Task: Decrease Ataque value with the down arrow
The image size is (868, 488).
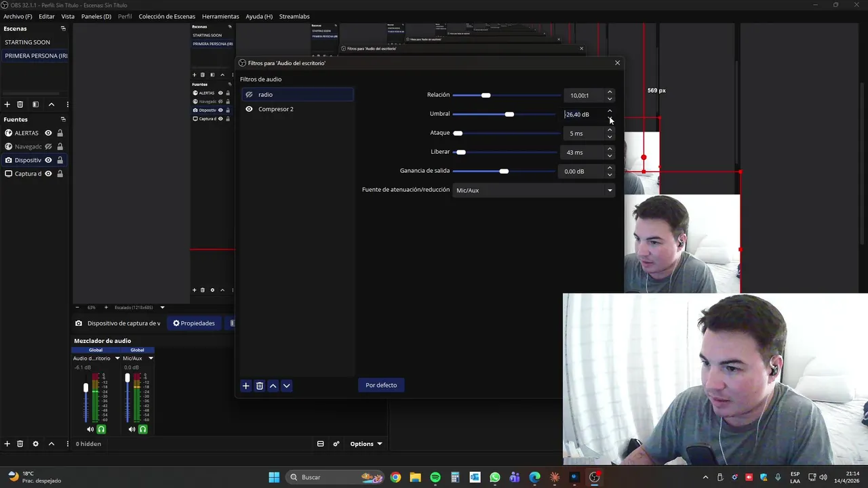Action: click(x=610, y=136)
